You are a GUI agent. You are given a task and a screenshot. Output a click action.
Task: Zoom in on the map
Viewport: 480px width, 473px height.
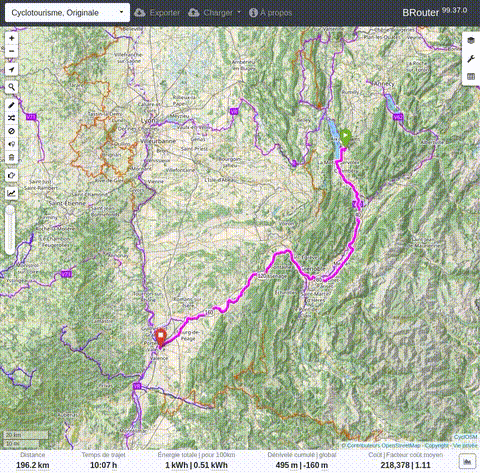click(x=12, y=38)
